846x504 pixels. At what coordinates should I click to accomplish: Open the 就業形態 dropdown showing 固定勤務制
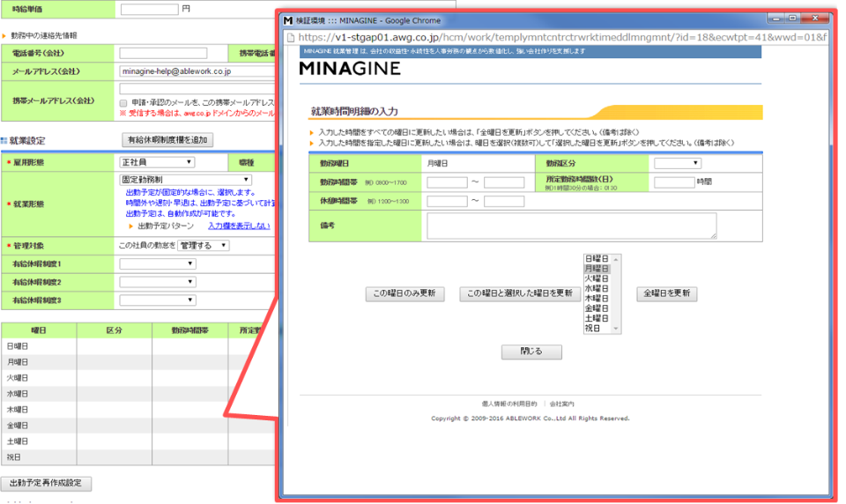click(185, 180)
